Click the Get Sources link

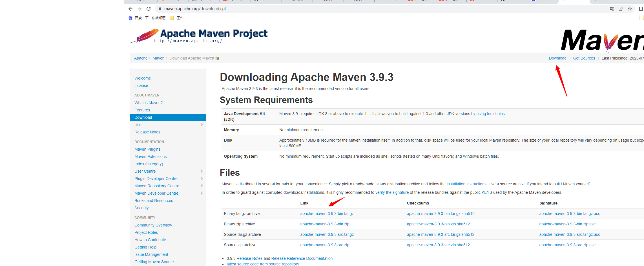[x=584, y=58]
